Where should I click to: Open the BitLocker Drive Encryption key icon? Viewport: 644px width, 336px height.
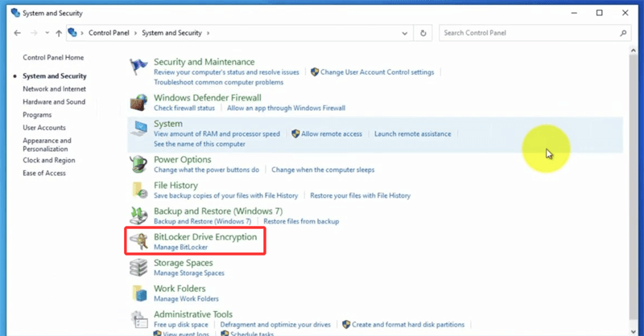[x=138, y=241]
